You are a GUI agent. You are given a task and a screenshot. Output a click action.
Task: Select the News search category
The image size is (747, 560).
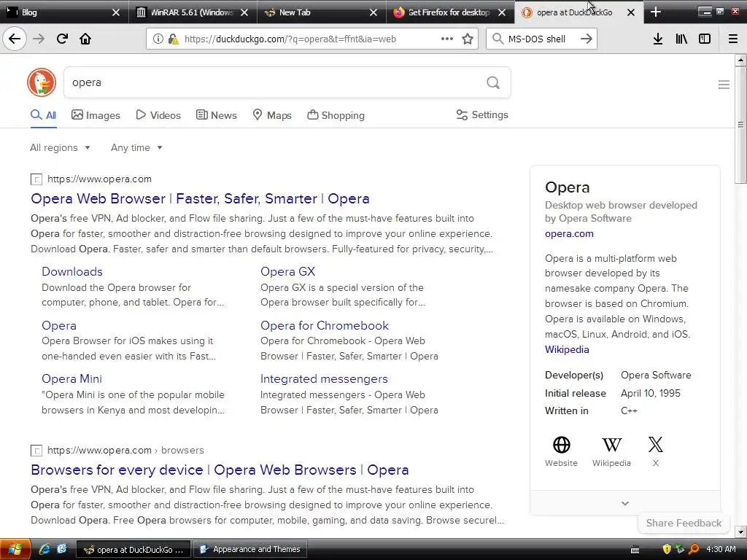(216, 115)
